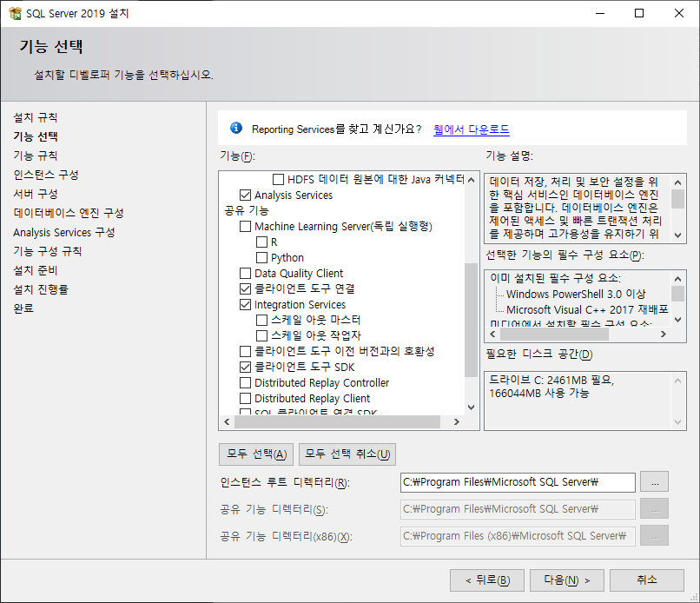The height and width of the screenshot is (603, 700).
Task: Enable 클라이언트 도구 이전 버전과의 호환성 checkbox
Action: (x=245, y=352)
